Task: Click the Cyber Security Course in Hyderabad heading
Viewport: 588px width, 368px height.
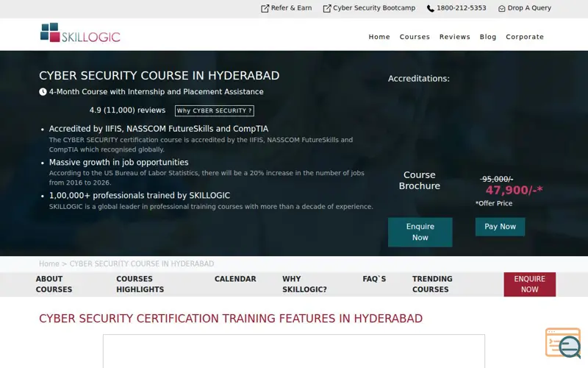Action: pos(159,76)
